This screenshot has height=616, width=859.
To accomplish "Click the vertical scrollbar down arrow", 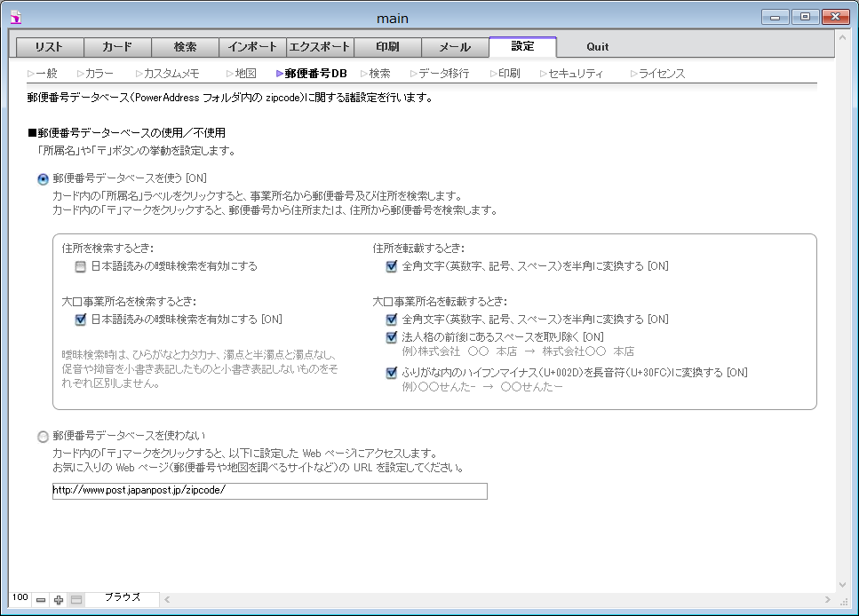I will (x=842, y=585).
